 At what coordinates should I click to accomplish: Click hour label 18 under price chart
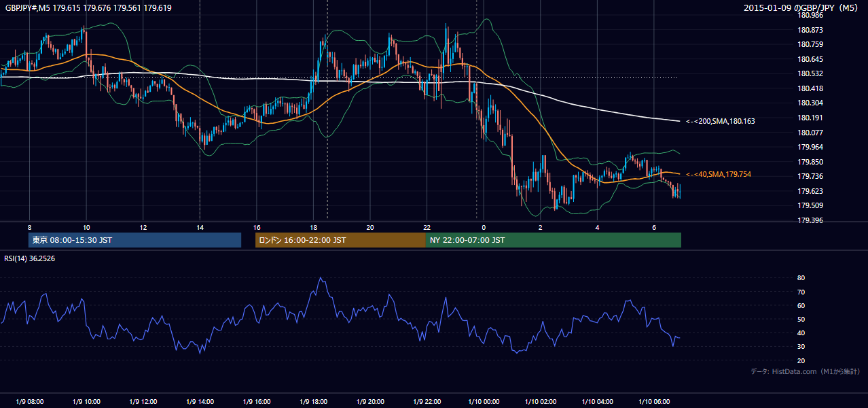coord(313,227)
